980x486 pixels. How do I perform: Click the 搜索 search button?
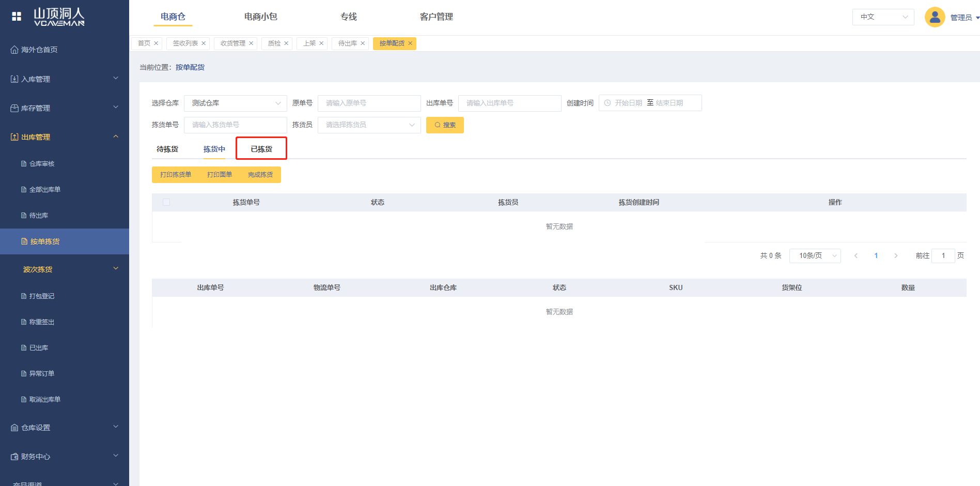(x=445, y=125)
